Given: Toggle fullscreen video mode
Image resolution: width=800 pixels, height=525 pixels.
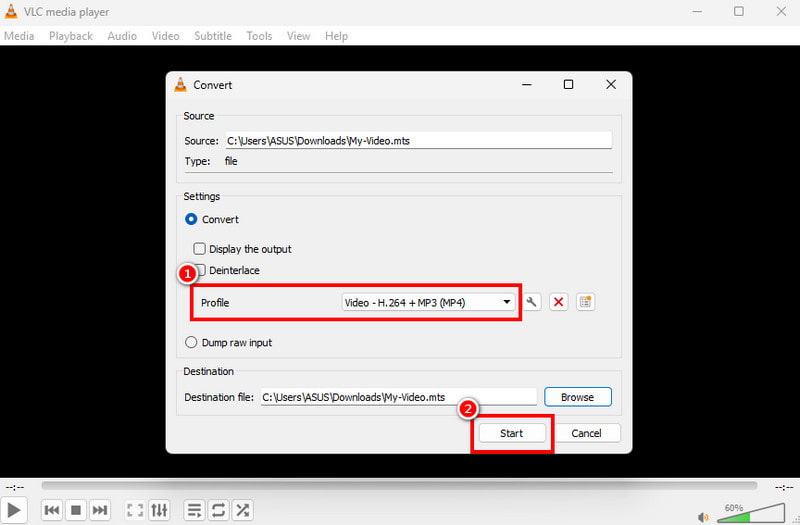Looking at the screenshot, I should click(x=135, y=510).
